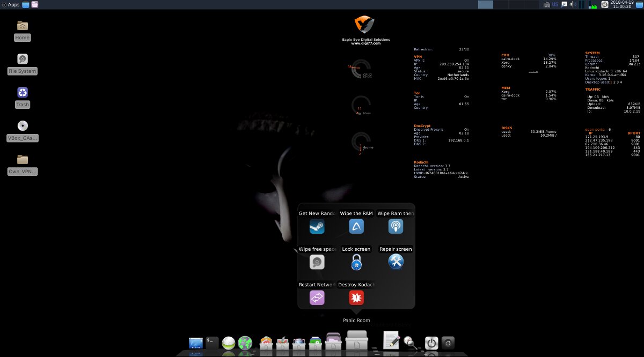Click the Destroy Kodachi icon
The image size is (644, 357).
point(356,297)
